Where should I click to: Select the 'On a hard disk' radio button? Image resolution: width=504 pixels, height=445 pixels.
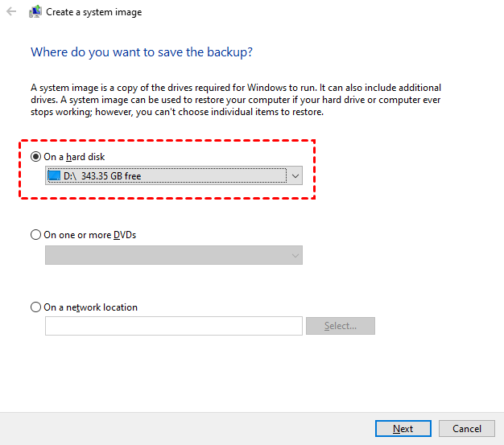point(35,157)
